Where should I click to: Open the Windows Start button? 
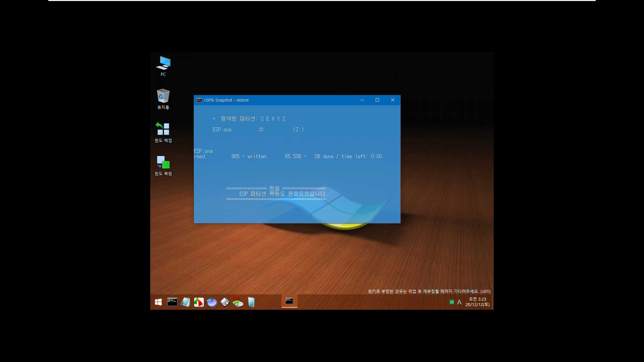[158, 302]
